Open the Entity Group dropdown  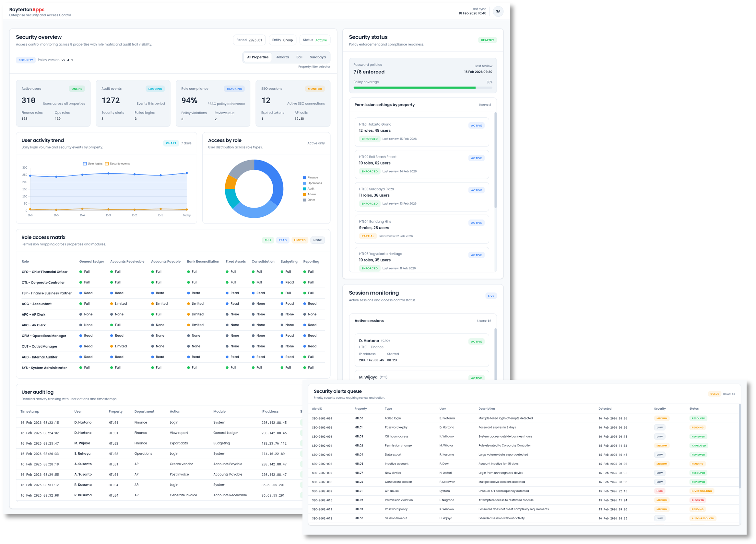(282, 40)
